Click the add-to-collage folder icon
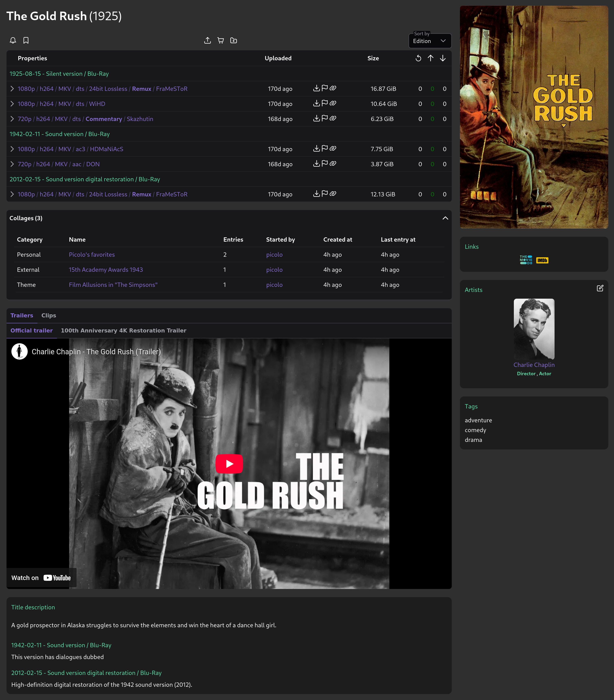The image size is (614, 700). click(234, 40)
